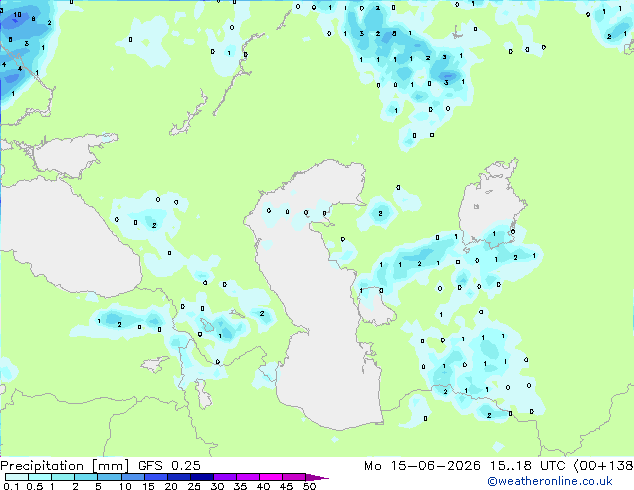Screen dimensions: 634x490
Task: Select legend swatch between 5 and 10
Action: click(109, 477)
